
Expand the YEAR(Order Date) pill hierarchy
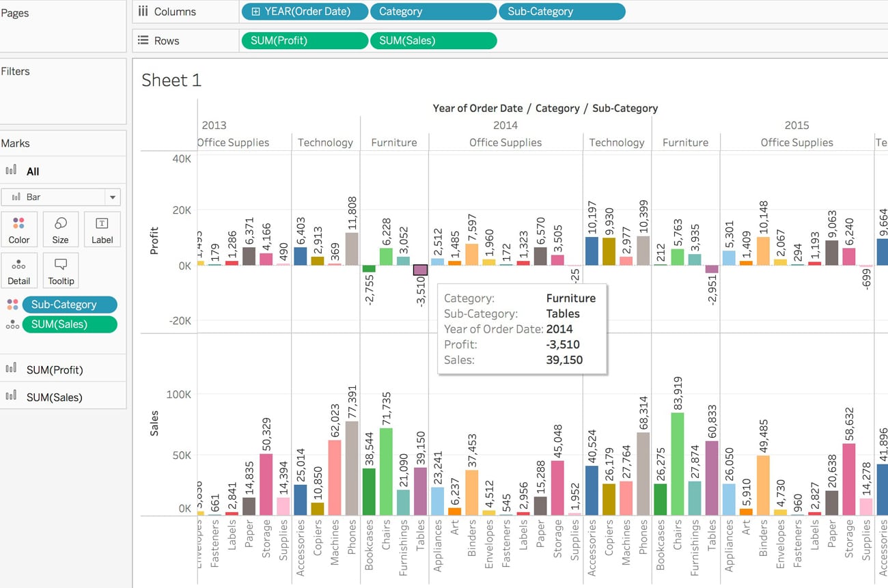click(255, 12)
